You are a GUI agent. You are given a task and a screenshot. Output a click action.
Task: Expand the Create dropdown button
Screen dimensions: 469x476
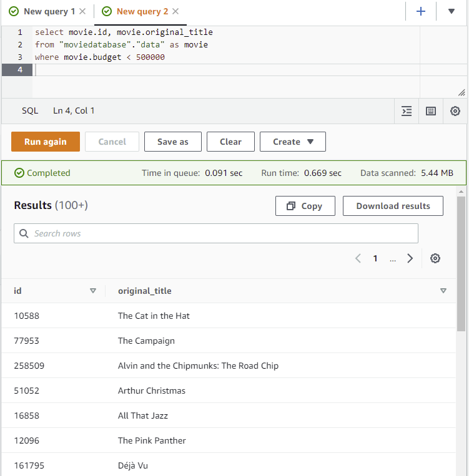pyautogui.click(x=292, y=142)
